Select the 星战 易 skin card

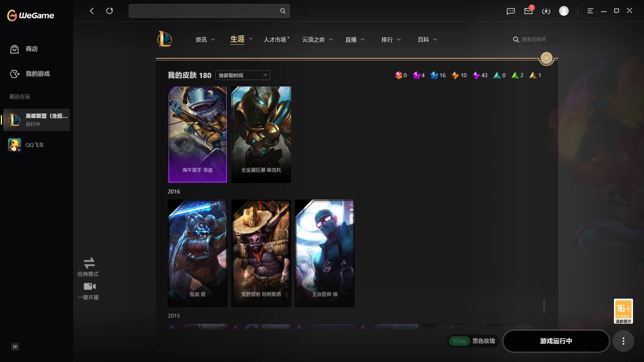click(x=198, y=253)
